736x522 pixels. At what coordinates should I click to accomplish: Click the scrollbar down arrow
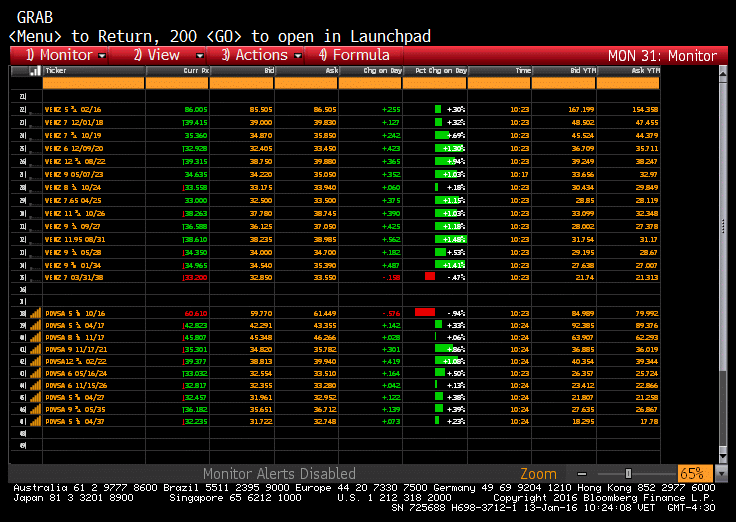723,456
